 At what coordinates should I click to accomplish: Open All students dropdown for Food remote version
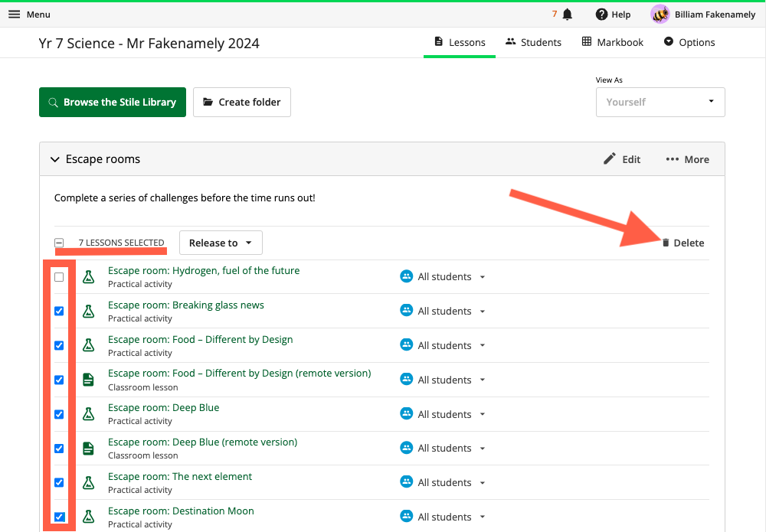tap(482, 379)
